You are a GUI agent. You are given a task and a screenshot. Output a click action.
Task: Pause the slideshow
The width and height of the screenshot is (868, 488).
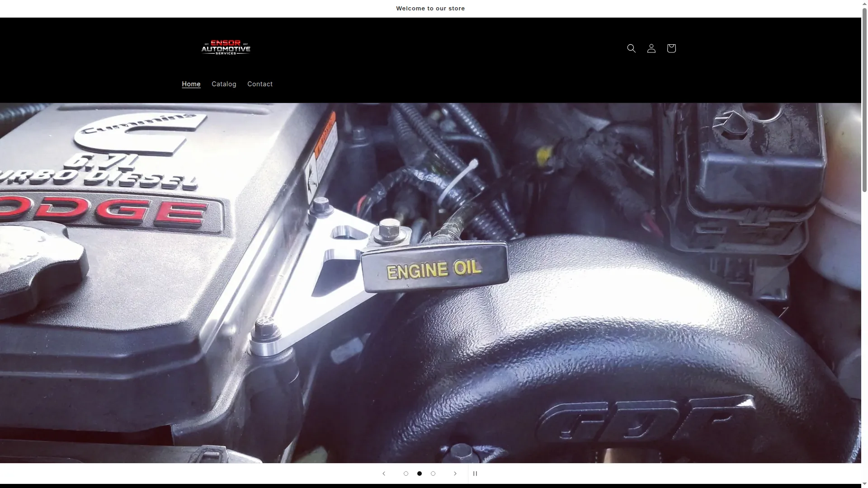[475, 474]
